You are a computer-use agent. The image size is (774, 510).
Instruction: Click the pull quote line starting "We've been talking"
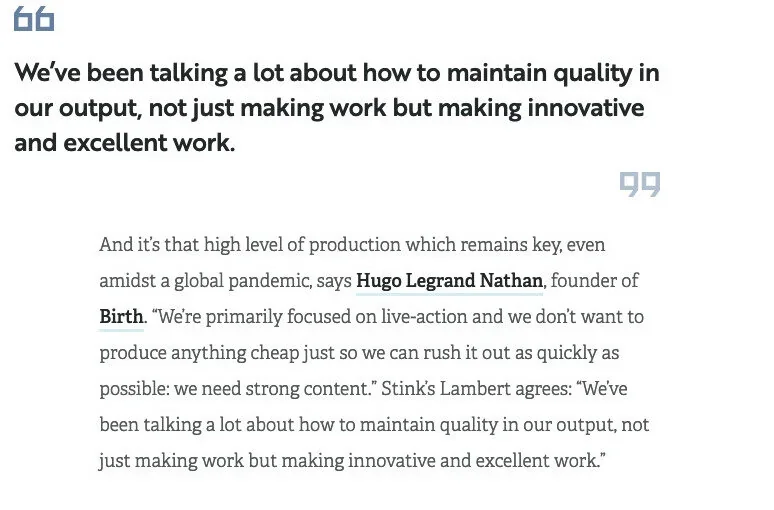point(336,74)
